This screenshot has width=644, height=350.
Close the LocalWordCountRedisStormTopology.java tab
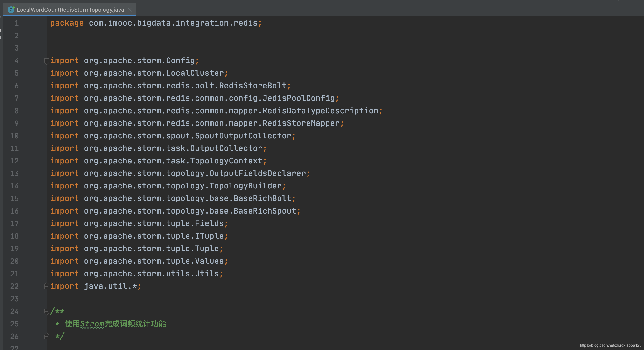pyautogui.click(x=130, y=10)
